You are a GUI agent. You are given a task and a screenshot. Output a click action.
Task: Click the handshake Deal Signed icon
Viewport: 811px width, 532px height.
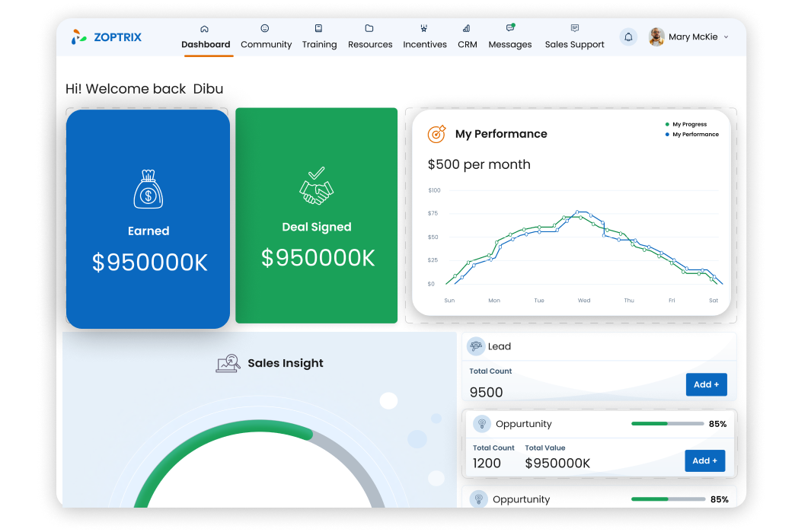point(316,186)
